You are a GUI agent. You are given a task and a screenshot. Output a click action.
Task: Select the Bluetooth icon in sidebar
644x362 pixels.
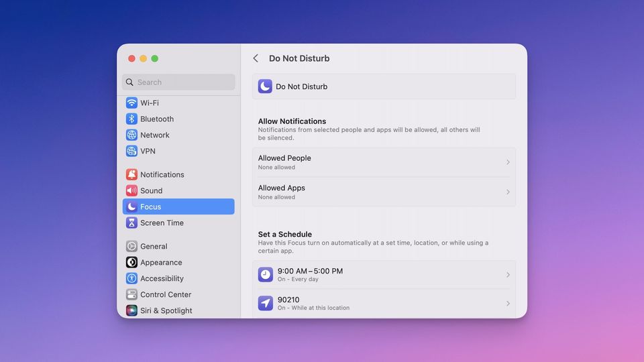[131, 119]
